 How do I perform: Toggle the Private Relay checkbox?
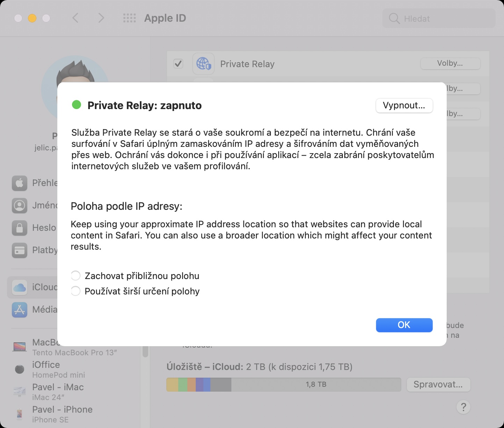coord(178,64)
